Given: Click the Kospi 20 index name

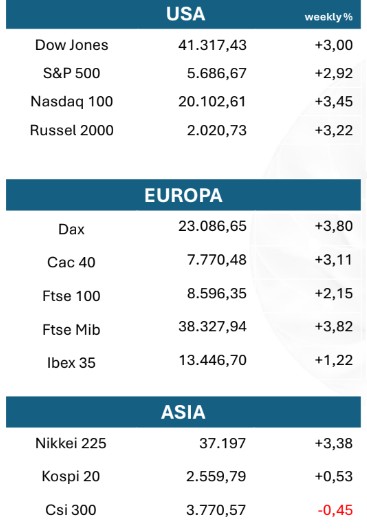Looking at the screenshot, I should coord(71,476).
